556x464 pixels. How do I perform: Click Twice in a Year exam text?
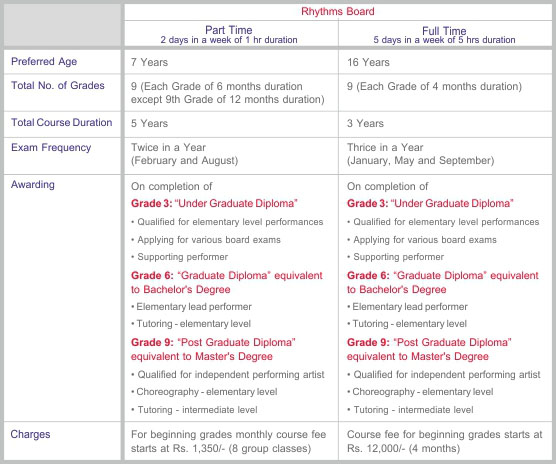[168, 147]
